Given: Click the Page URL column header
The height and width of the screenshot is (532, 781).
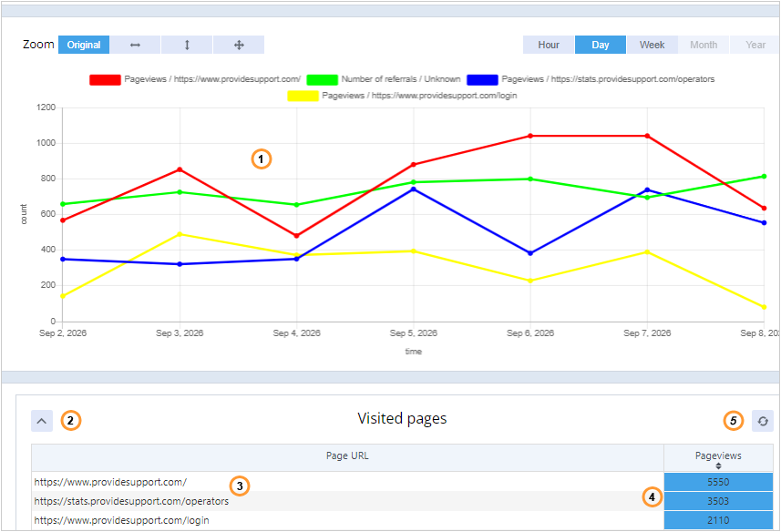Looking at the screenshot, I should (347, 457).
